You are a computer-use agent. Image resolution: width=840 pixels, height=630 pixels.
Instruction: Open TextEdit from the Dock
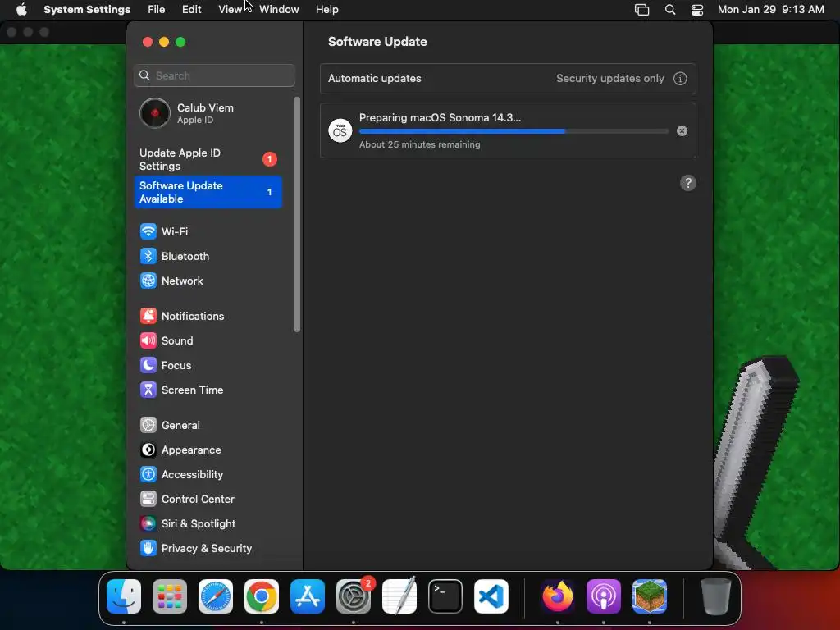[399, 596]
